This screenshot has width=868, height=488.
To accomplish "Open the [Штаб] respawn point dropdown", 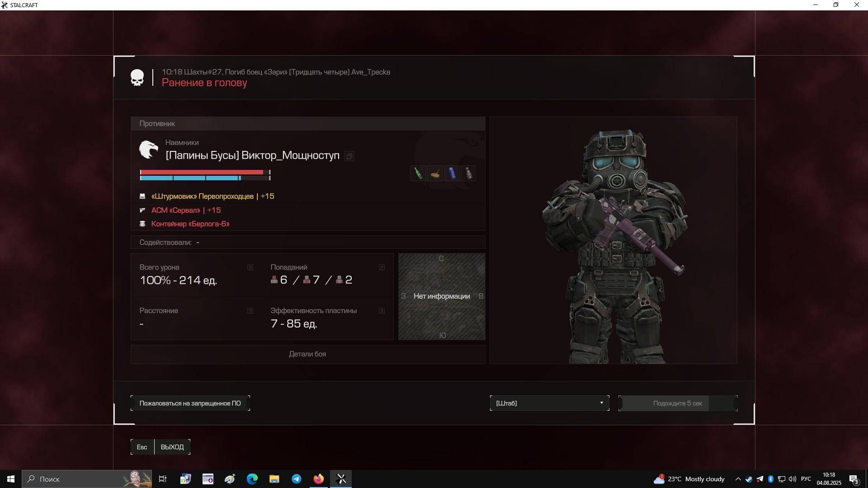I will (550, 403).
